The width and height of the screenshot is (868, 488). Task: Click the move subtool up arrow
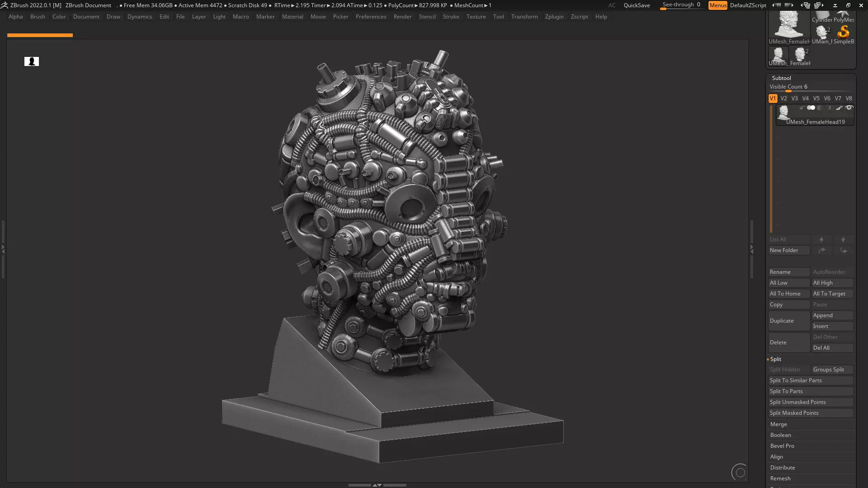821,239
